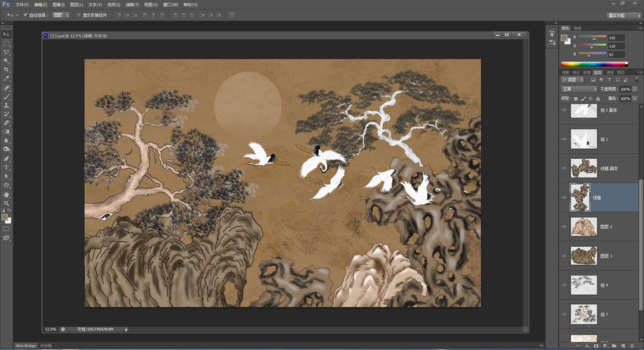
Task: Toggle lock all padlock icon
Action: (x=598, y=99)
